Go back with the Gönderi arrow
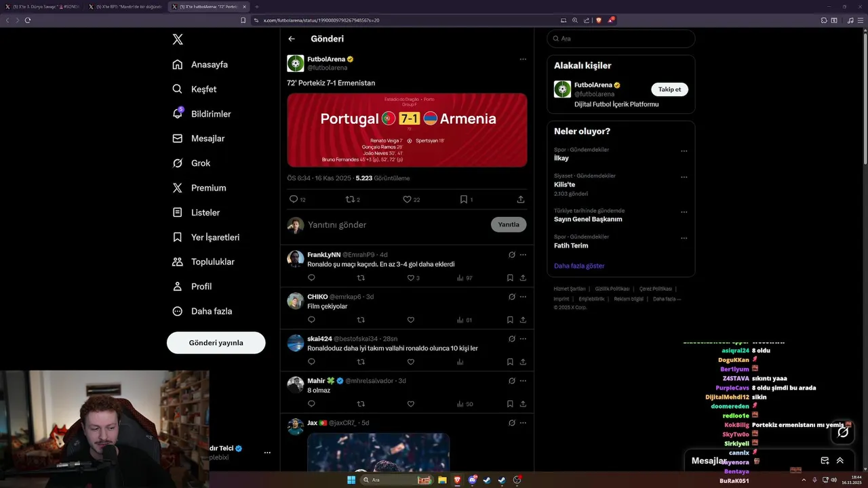 coord(292,39)
